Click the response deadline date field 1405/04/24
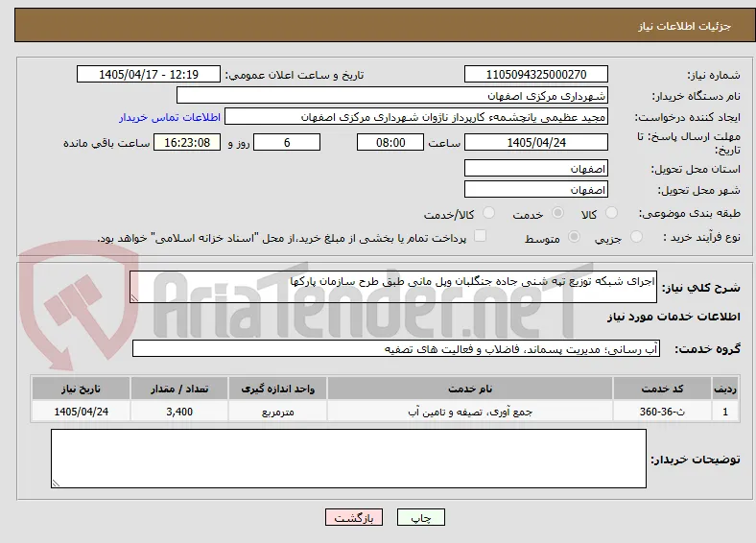Viewport: 756px width, 543px height. point(536,143)
